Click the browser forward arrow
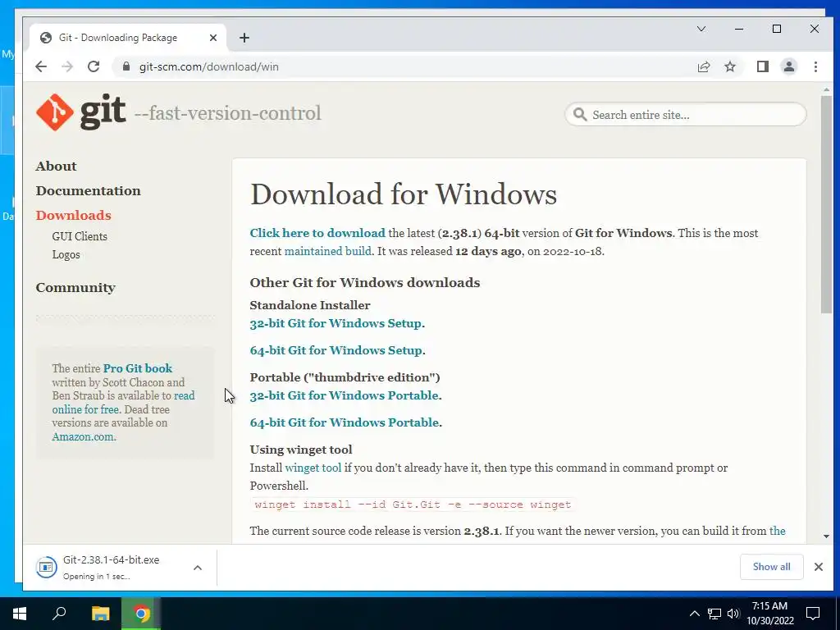The height and width of the screenshot is (630, 840). coord(67,66)
